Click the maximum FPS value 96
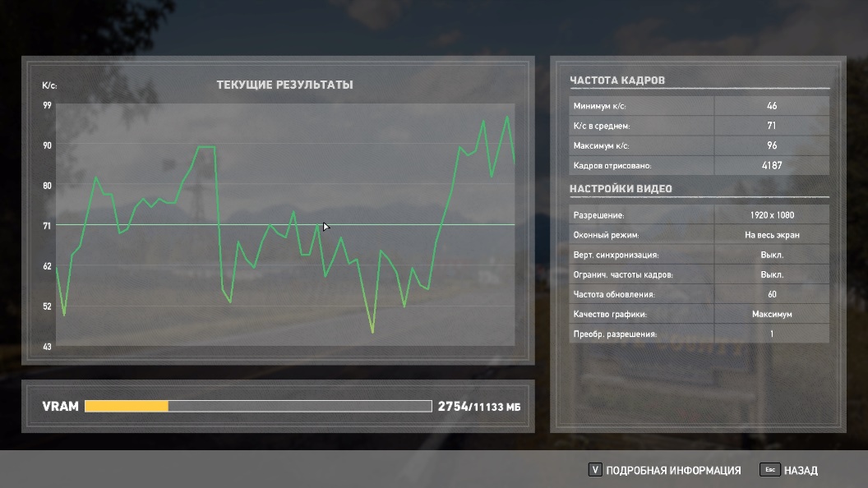 tap(772, 145)
